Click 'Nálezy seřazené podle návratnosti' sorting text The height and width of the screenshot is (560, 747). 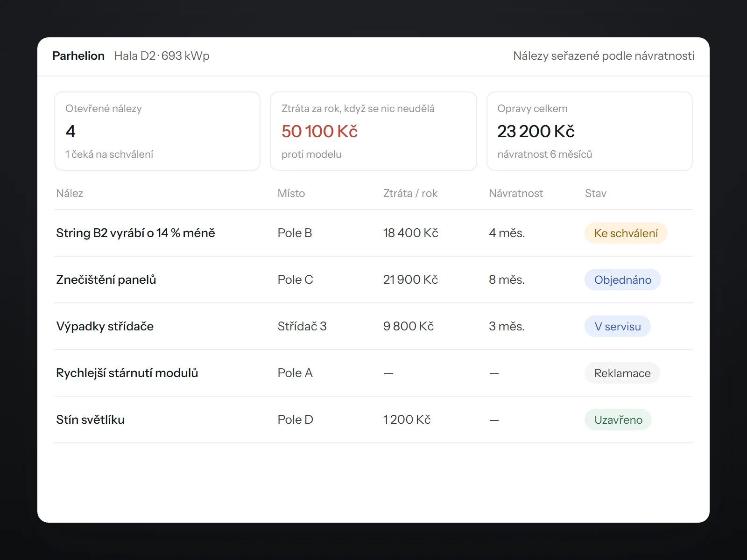tap(604, 56)
